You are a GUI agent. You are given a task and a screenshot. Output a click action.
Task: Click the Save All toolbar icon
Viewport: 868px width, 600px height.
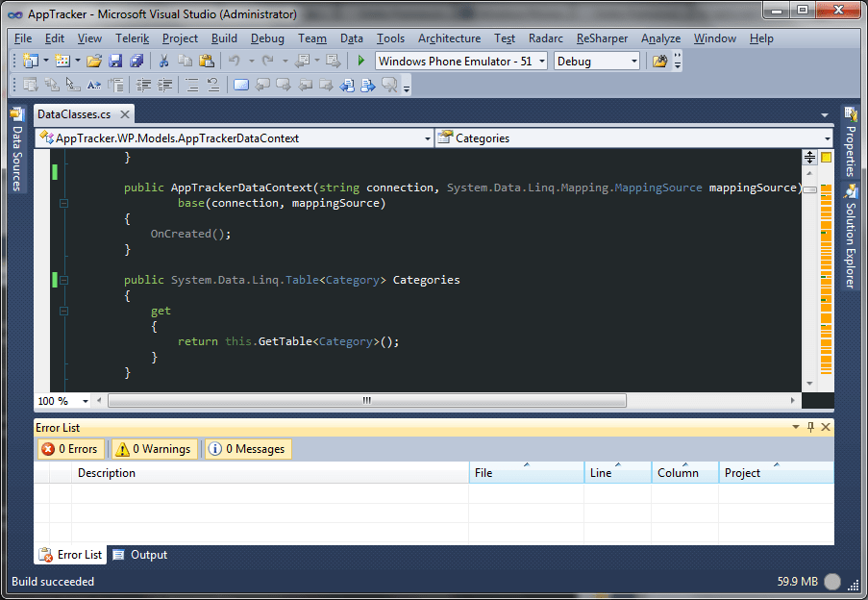click(x=136, y=61)
